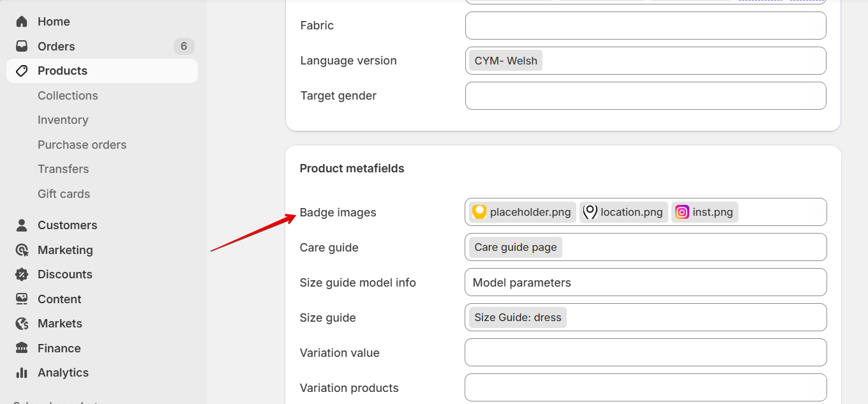Click the Care guide page chip
This screenshot has height=404, width=868.
(x=515, y=247)
